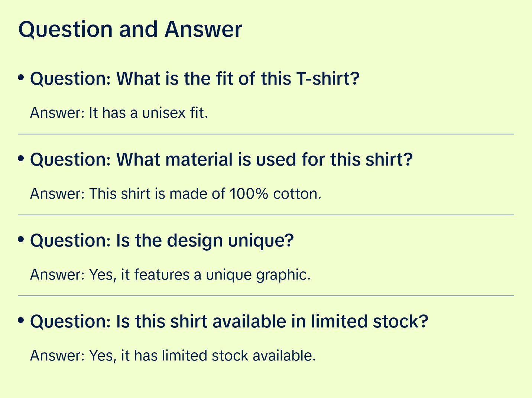This screenshot has height=398, width=532.
Task: Expand the T-shirt fit question
Action: pos(195,79)
